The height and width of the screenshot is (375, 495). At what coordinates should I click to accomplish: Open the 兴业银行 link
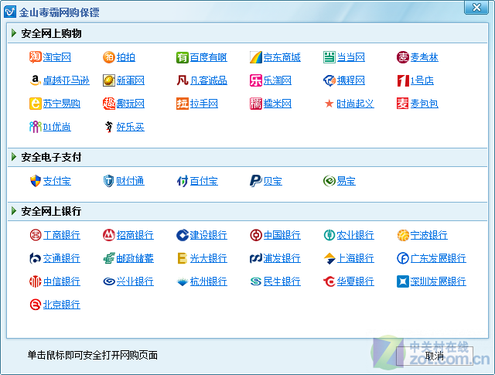point(135,282)
